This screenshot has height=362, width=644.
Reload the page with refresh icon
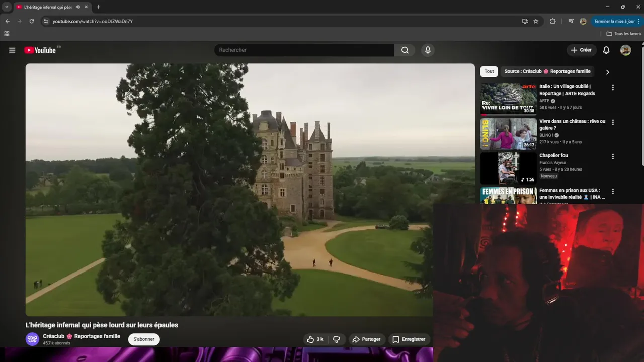coord(31,21)
